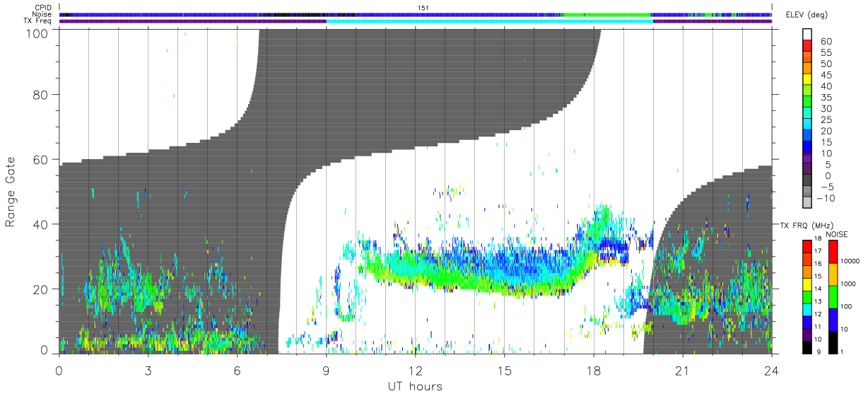Viewport: 868px width, 401px height.
Task: Click the 1 label on NOISE legend
Action: tap(843, 351)
